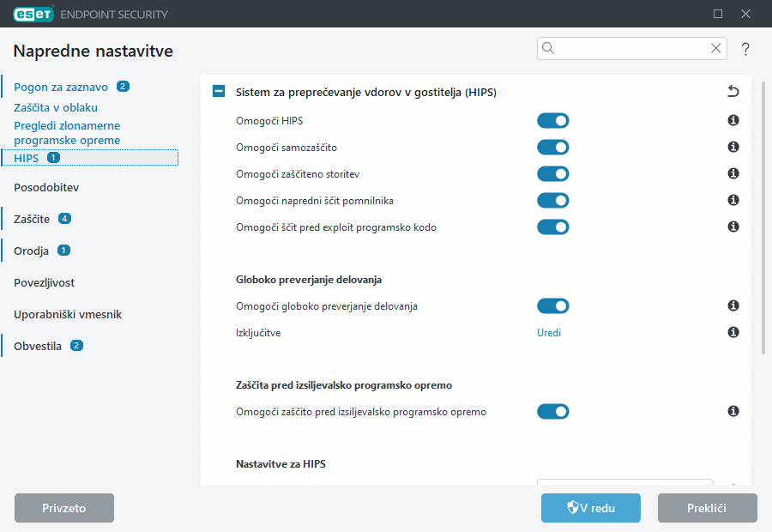Click the question mark help icon

(x=745, y=49)
